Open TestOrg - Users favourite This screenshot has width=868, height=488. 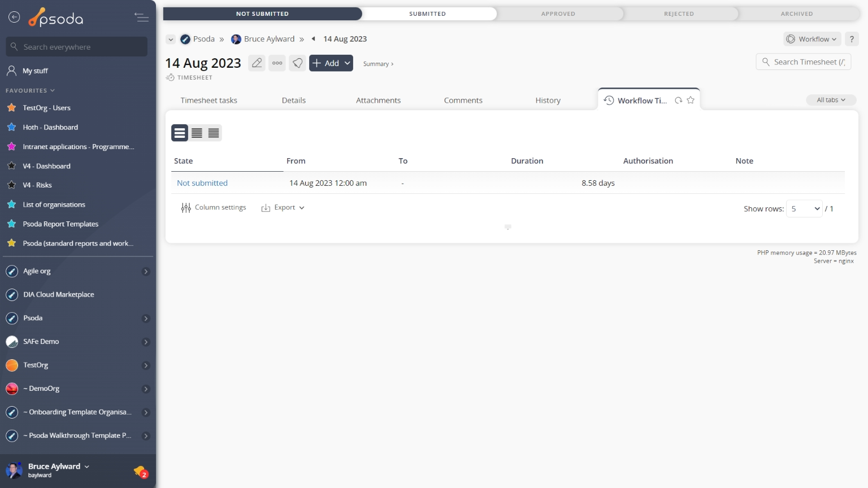[46, 108]
